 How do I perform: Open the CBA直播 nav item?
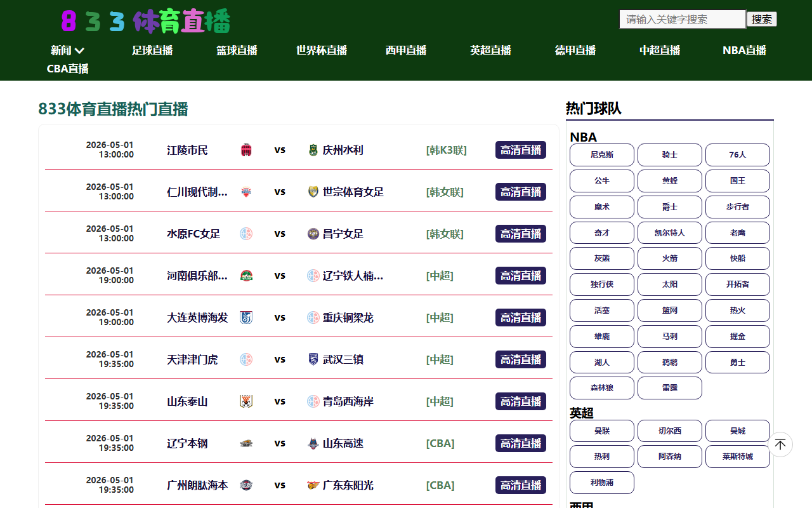coord(68,69)
